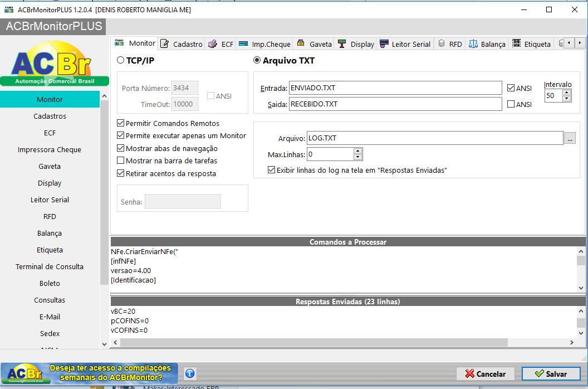The height and width of the screenshot is (389, 588).
Task: Show earlier tabs with the left tab arrow
Action: pos(569,43)
